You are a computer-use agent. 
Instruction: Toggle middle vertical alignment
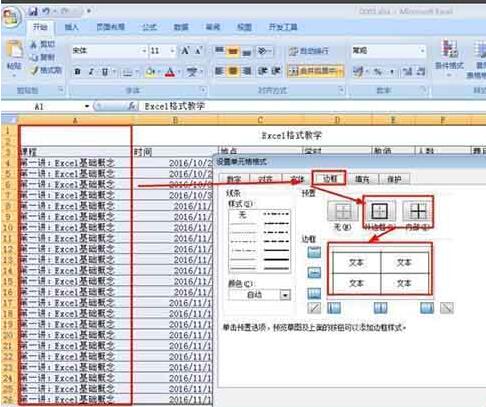pos(233,51)
